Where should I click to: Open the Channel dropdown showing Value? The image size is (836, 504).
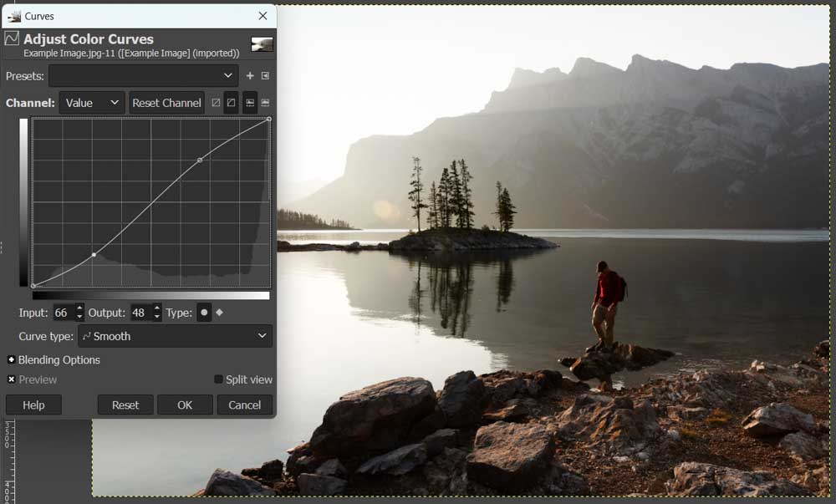pos(92,103)
